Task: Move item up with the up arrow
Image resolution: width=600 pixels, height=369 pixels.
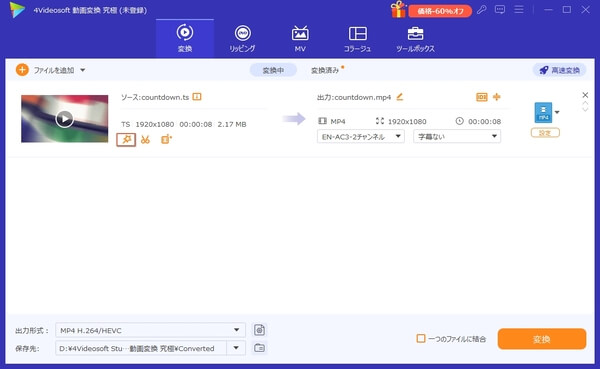Action: pyautogui.click(x=585, y=103)
